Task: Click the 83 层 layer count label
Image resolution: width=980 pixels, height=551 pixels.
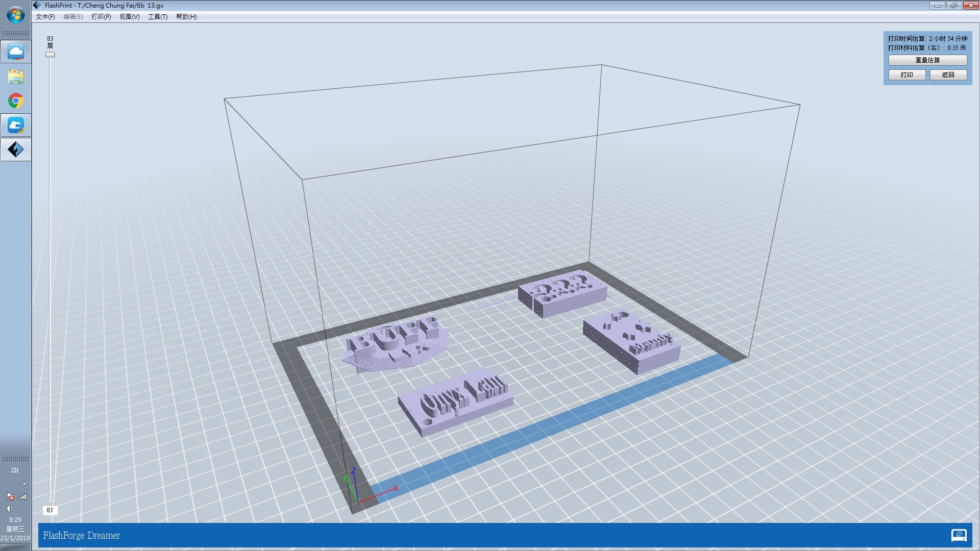Action: [x=50, y=42]
